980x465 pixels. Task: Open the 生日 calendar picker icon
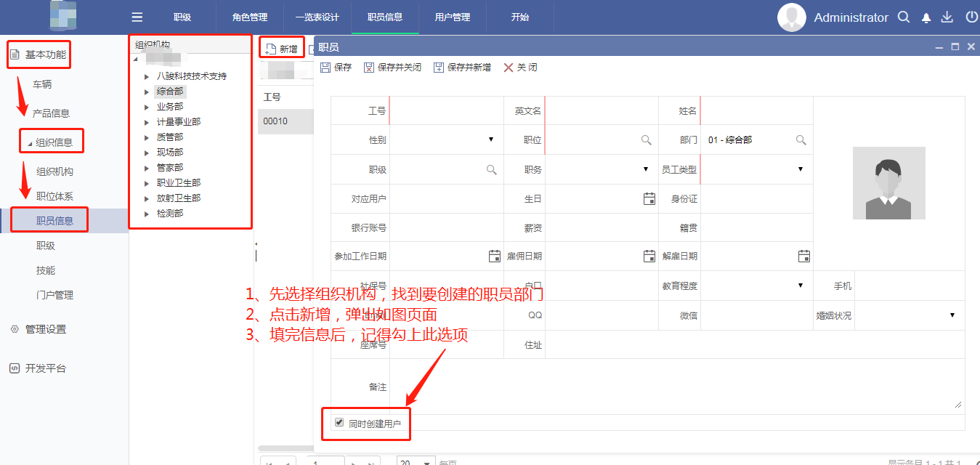click(649, 198)
